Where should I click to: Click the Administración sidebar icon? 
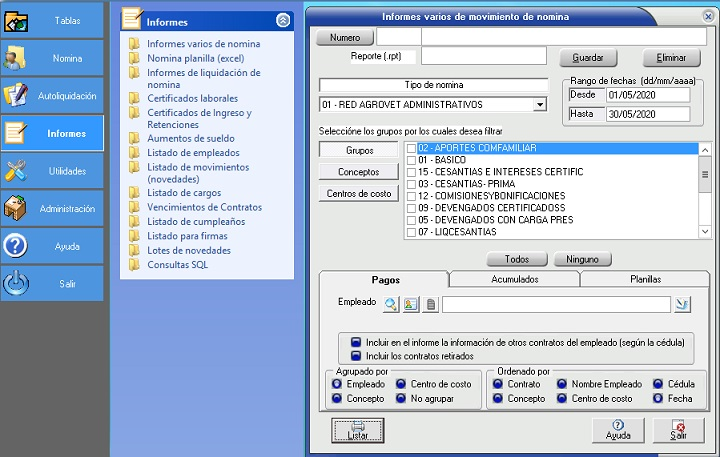coord(17,208)
